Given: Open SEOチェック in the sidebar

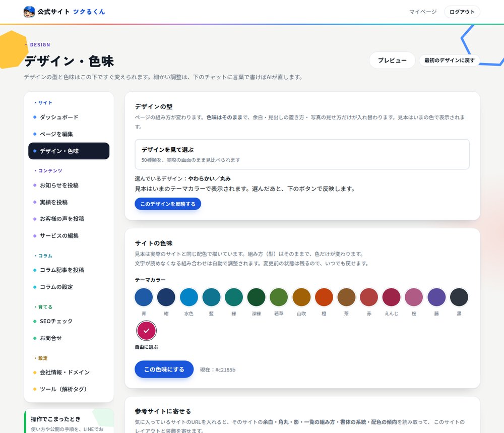Looking at the screenshot, I should 69,321.
